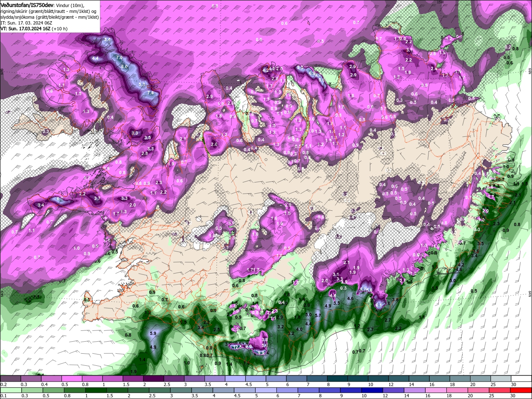532x399 pixels.
Task: Click the dark grey-purple 0.2 swatch in top legend row
Action: pyautogui.click(x=10, y=379)
